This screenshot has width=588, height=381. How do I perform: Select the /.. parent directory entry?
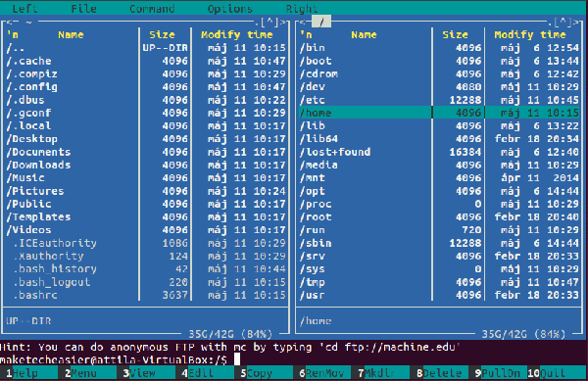(146, 48)
